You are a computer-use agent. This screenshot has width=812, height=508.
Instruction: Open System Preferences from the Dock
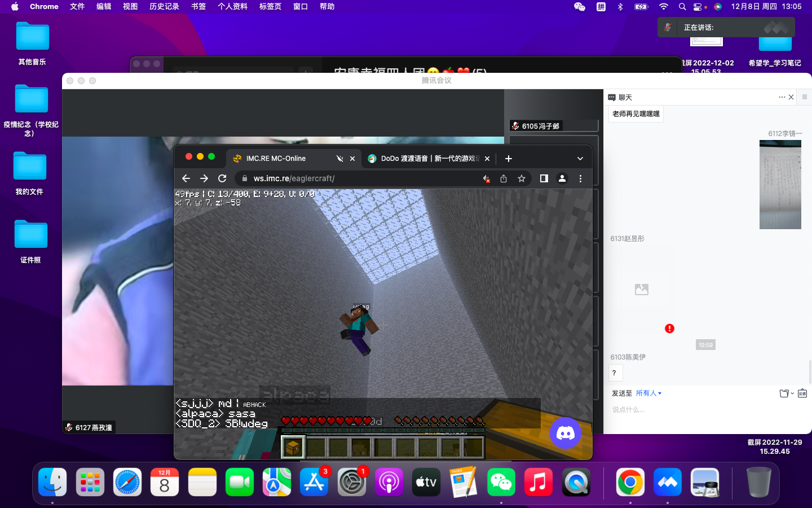point(352,482)
